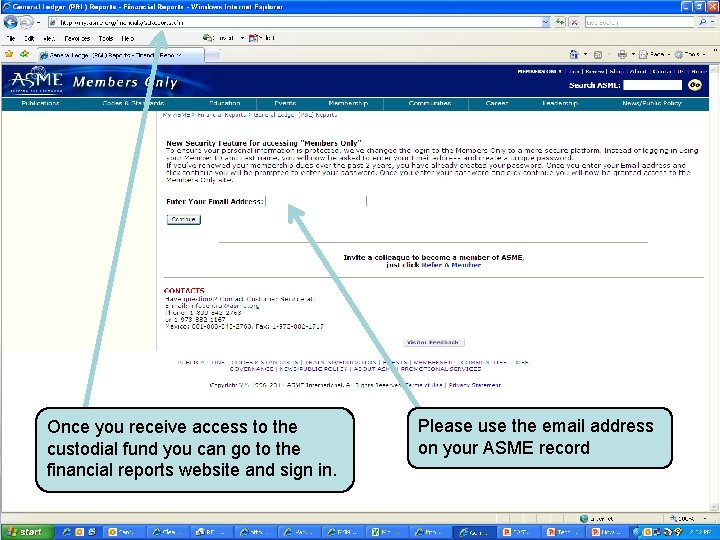
Task: Open the Membership nav item
Action: click(x=348, y=103)
